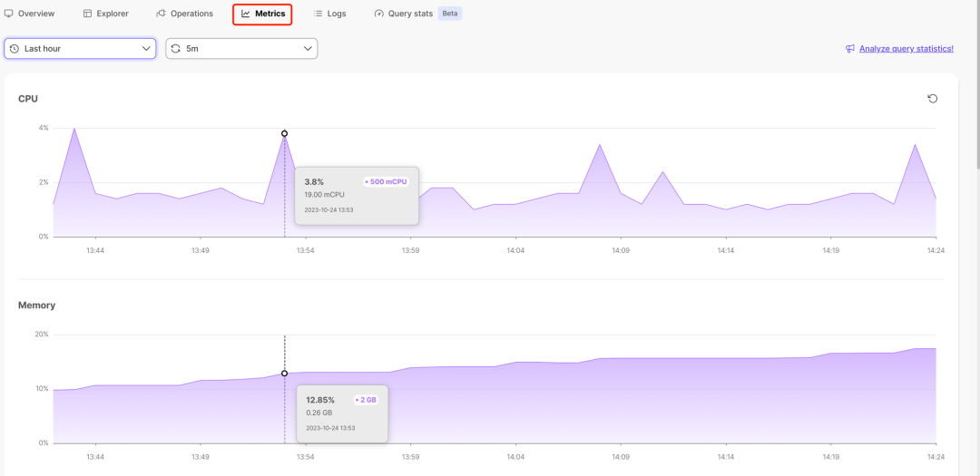980x476 pixels.
Task: Open the Last hour time range dropdown
Action: pos(80,48)
